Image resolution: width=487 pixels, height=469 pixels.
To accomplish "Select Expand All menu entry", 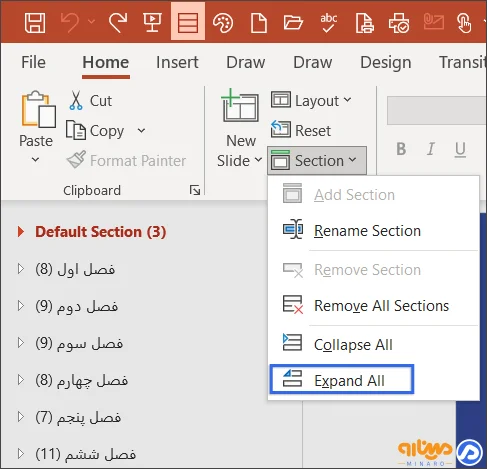I will point(342,379).
